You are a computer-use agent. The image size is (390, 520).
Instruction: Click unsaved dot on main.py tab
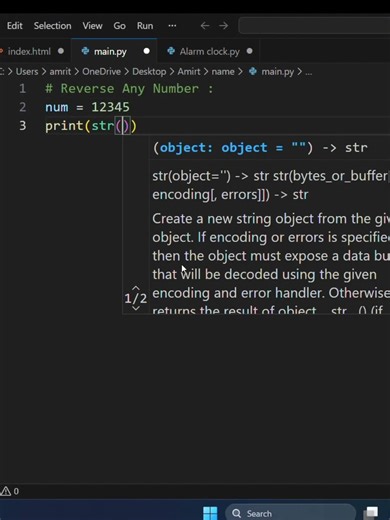click(146, 51)
